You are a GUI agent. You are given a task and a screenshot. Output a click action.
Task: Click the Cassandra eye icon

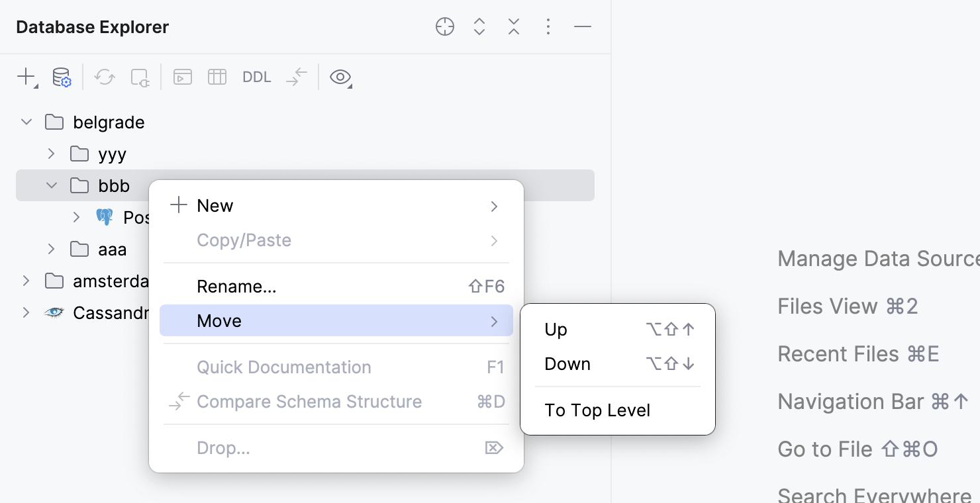(x=54, y=312)
